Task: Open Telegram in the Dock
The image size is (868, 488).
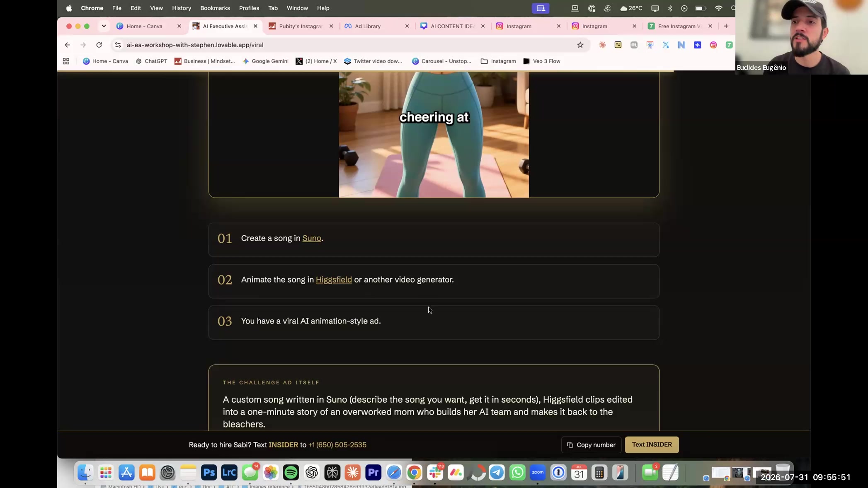Action: point(497,473)
